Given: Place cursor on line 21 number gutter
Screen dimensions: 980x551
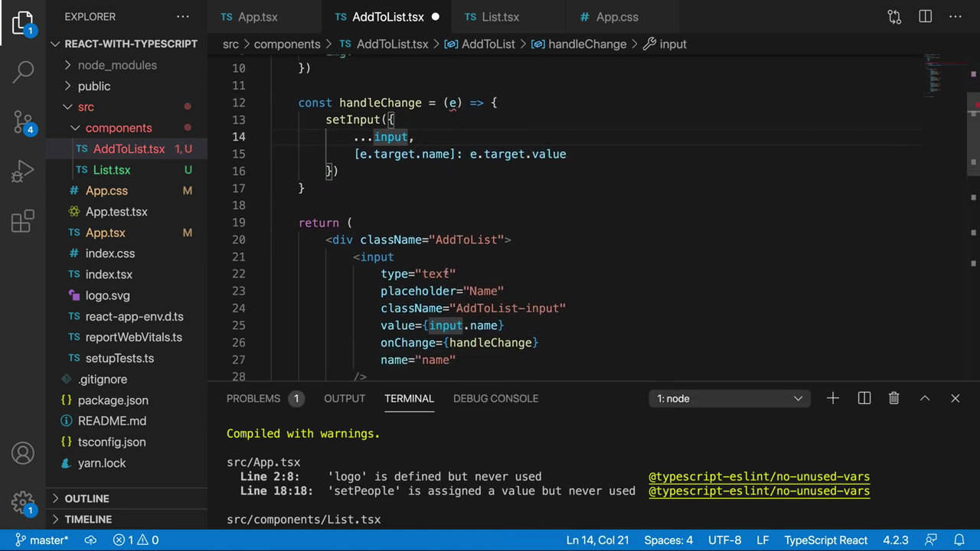Looking at the screenshot, I should [x=238, y=257].
